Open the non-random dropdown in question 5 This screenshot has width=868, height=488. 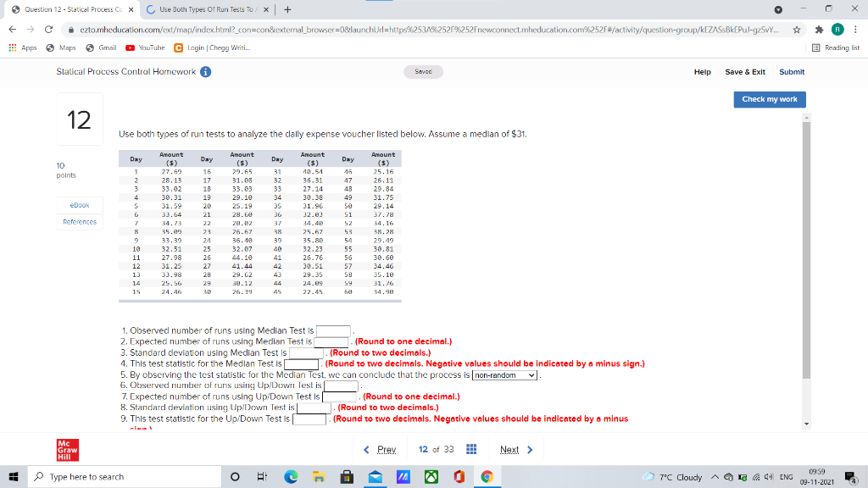click(506, 375)
